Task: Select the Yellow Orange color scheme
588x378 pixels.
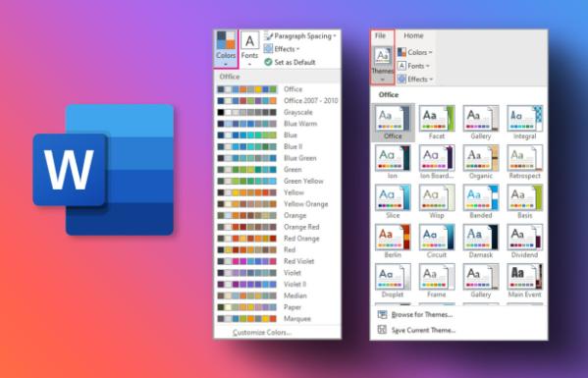Action: (278, 204)
